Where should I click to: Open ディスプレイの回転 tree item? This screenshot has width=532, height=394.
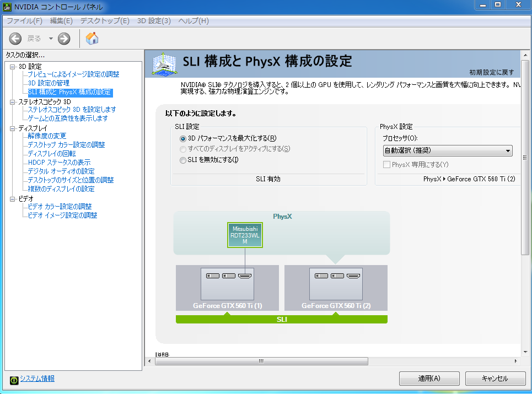(x=52, y=154)
